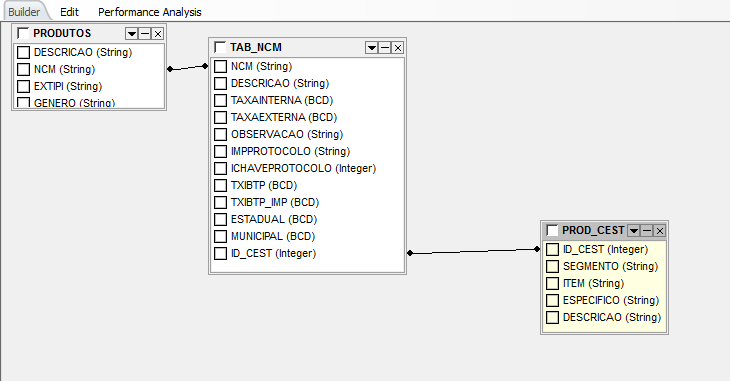Screen dimensions: 730x381
Task: Minimize the TAB_NCM table box
Action: point(385,48)
